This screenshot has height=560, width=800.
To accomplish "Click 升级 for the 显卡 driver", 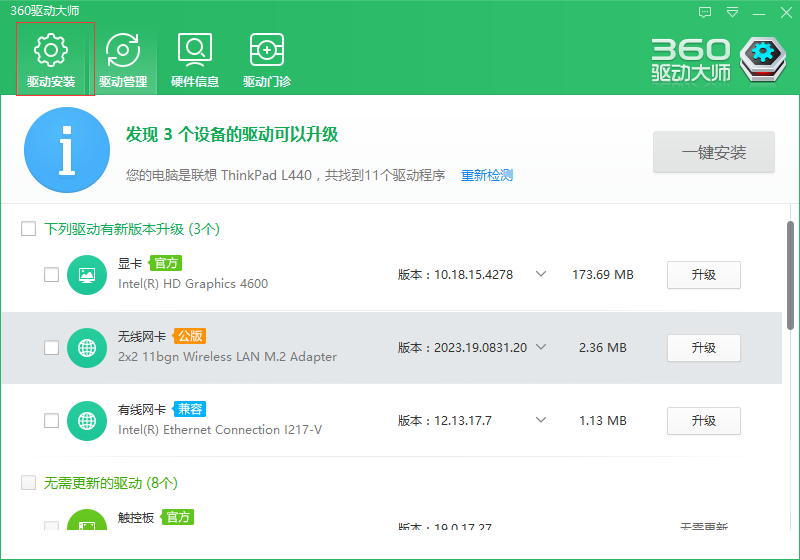I will (x=704, y=275).
